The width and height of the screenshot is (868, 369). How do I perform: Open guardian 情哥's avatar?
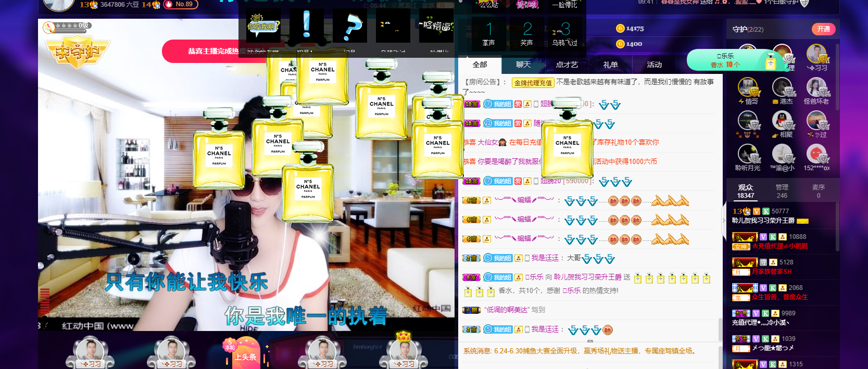tap(748, 87)
